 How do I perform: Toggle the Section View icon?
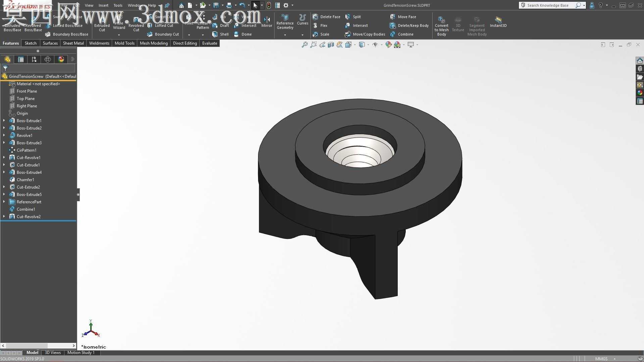click(331, 45)
